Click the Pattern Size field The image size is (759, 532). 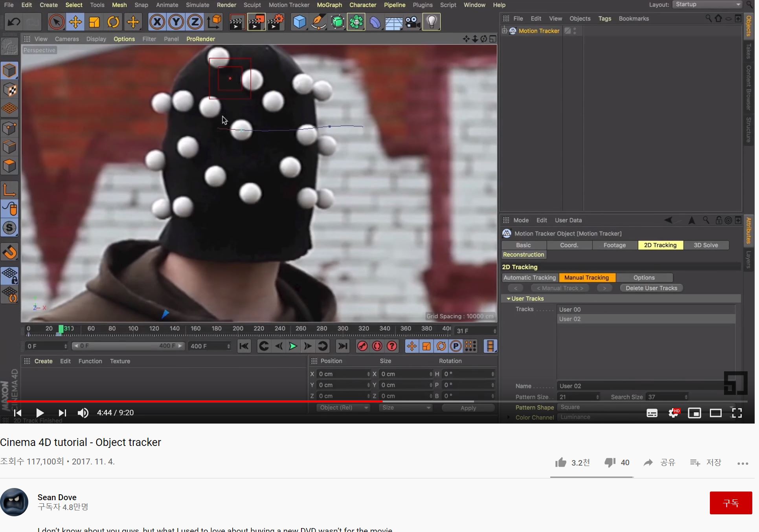pos(579,397)
